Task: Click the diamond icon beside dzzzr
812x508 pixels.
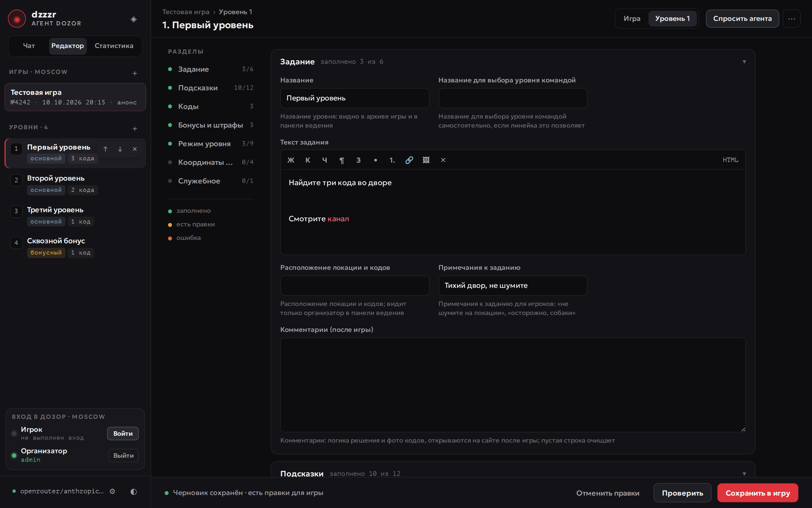Action: pyautogui.click(x=134, y=19)
